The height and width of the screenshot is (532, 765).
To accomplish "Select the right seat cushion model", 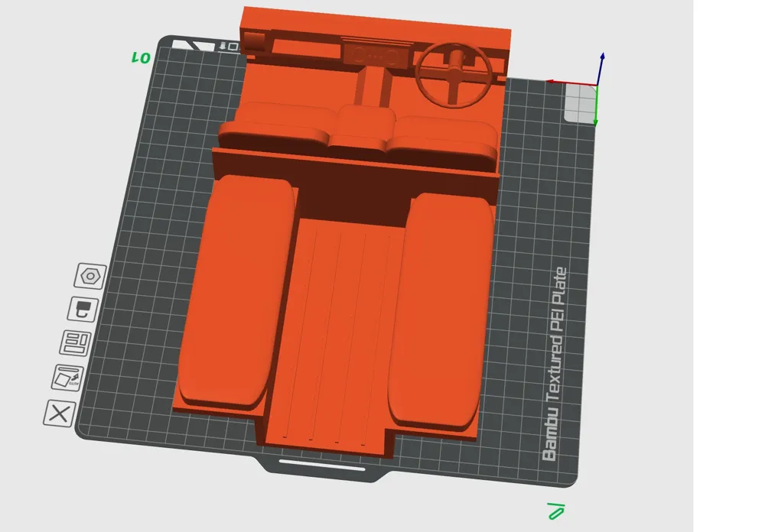I will click(444, 306).
